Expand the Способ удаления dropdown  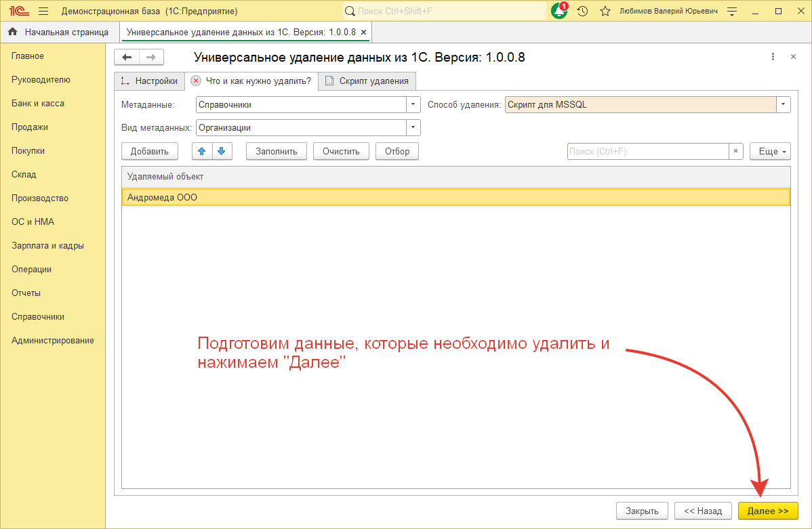pos(784,104)
